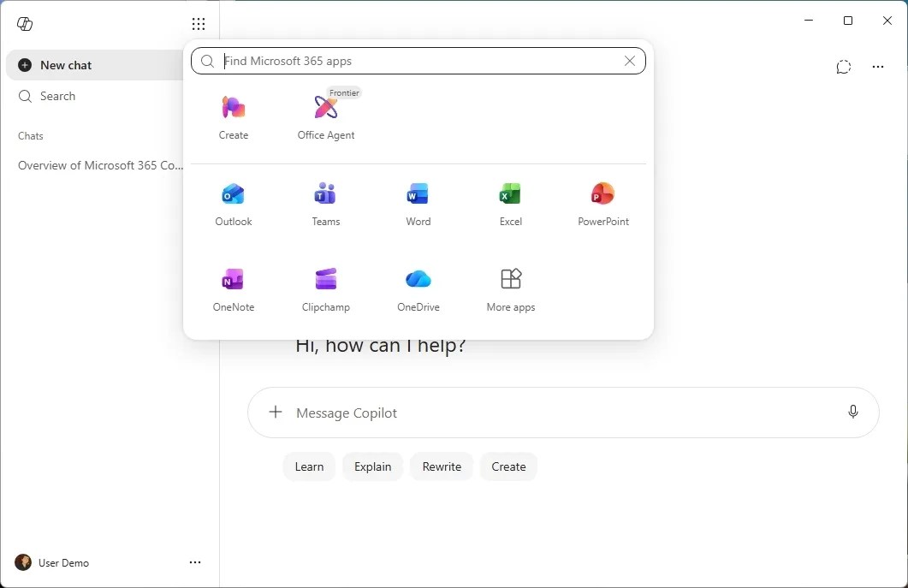Start a New chat

(x=96, y=65)
